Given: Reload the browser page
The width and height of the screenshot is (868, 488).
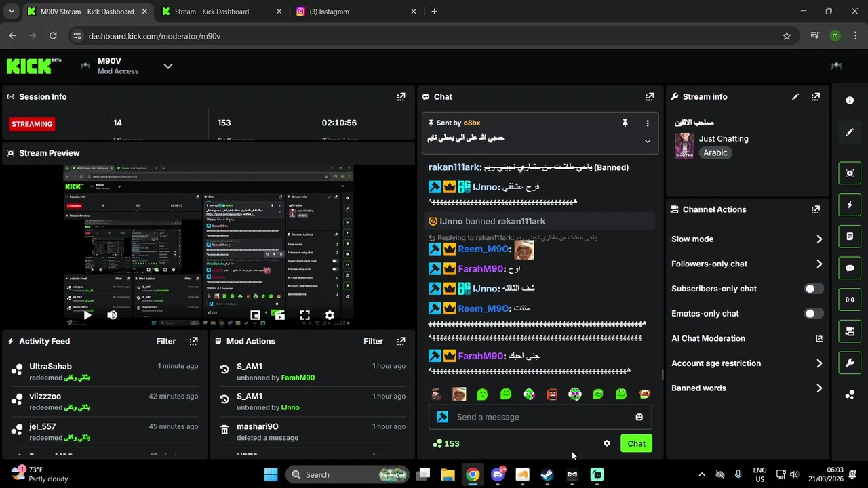Looking at the screenshot, I should 53,36.
